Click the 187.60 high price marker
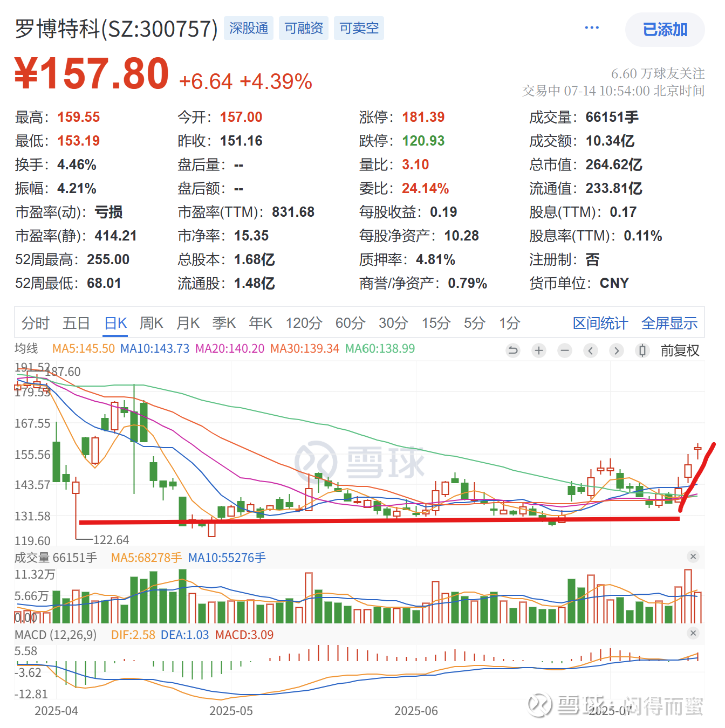The height and width of the screenshot is (728, 725). point(63,372)
